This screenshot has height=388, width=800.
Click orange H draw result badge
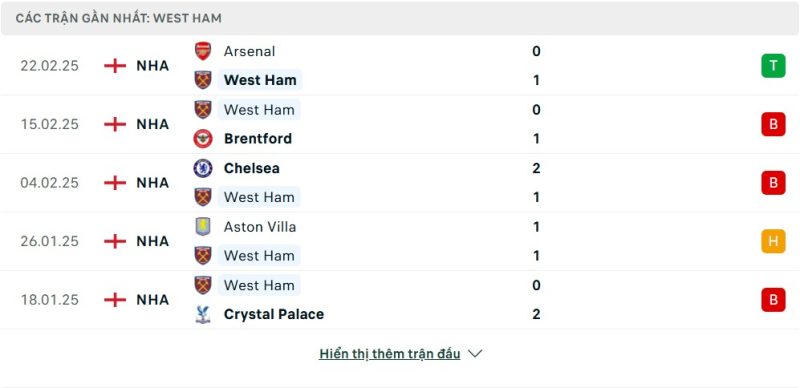point(773,241)
